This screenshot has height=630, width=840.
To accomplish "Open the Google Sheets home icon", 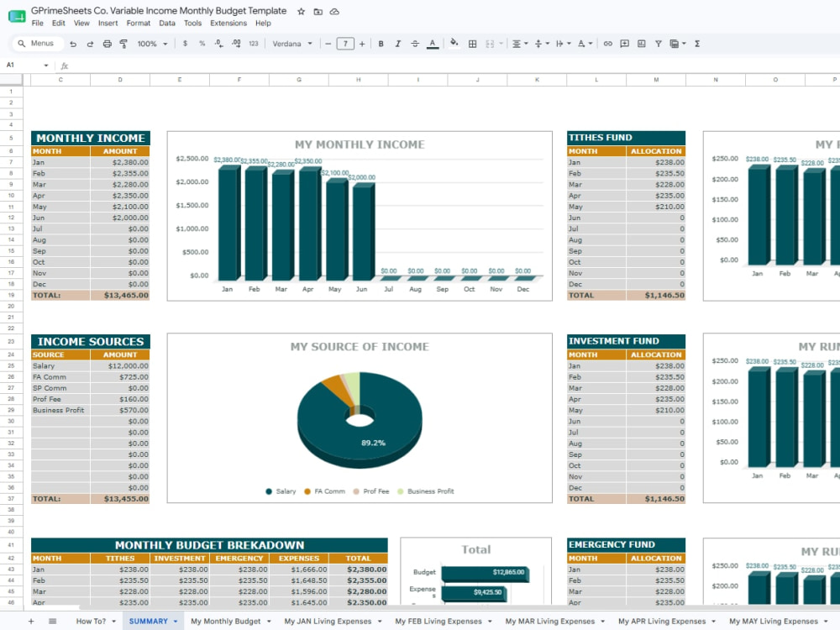I will click(17, 17).
